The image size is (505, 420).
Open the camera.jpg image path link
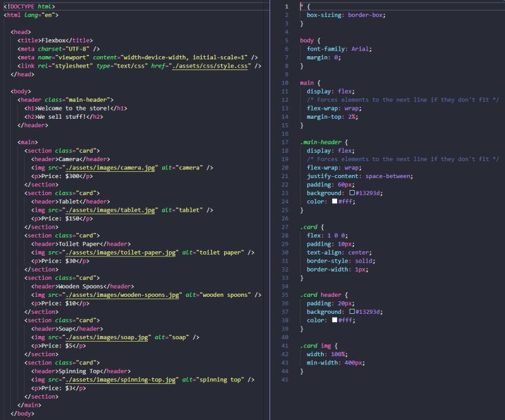click(110, 167)
